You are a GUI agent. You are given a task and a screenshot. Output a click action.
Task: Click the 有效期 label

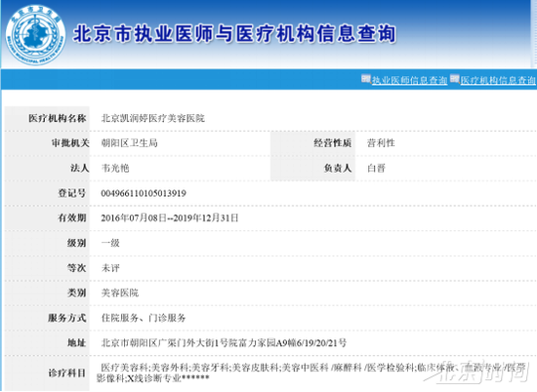[71, 217]
